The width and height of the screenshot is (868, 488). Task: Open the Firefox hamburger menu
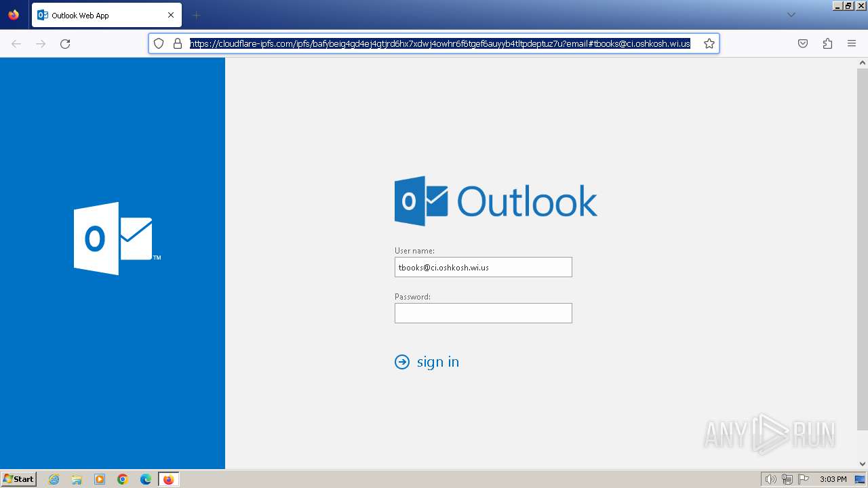pos(852,43)
